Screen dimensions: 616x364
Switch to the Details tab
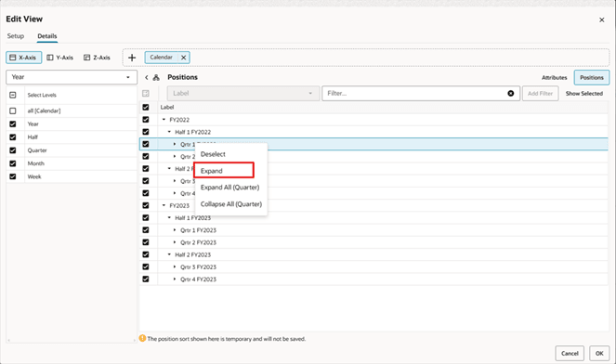tap(47, 36)
